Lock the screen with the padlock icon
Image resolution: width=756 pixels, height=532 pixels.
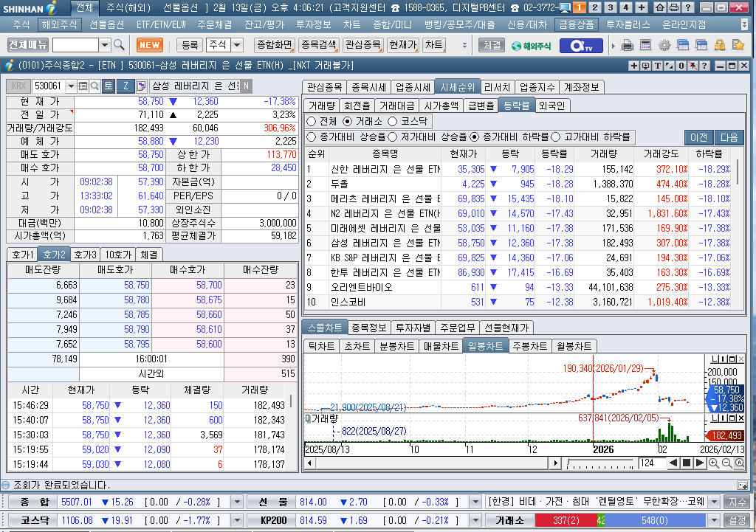tap(720, 45)
